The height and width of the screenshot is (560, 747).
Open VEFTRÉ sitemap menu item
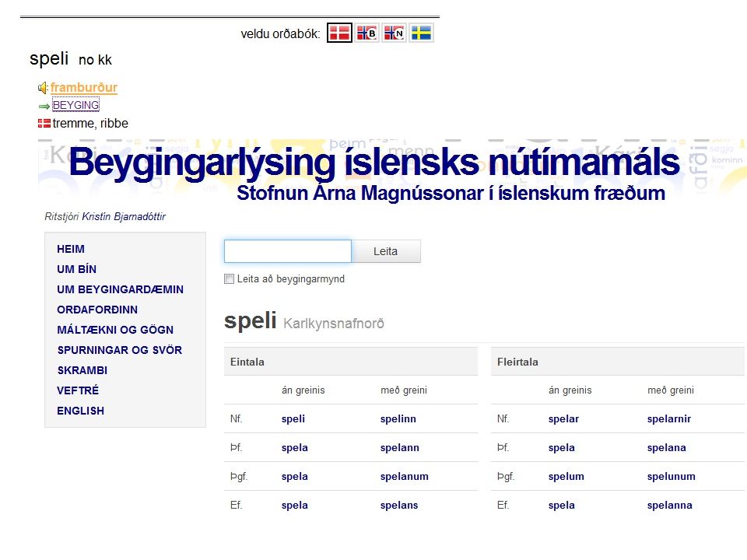point(78,390)
